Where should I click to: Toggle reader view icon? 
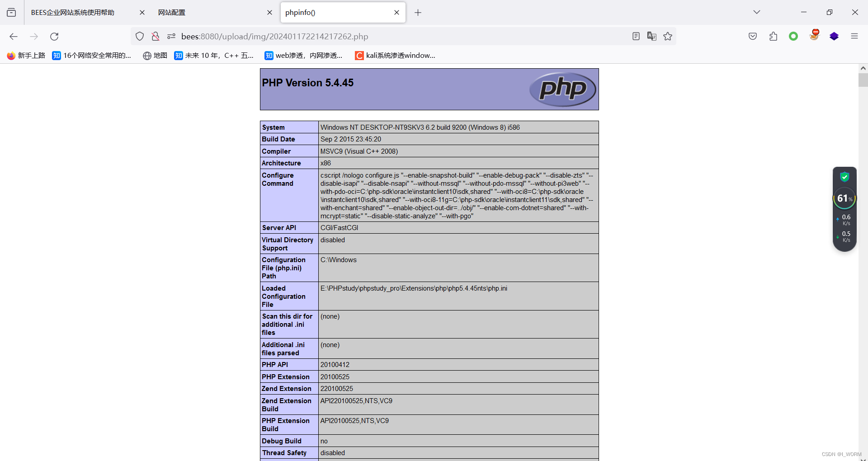click(636, 36)
